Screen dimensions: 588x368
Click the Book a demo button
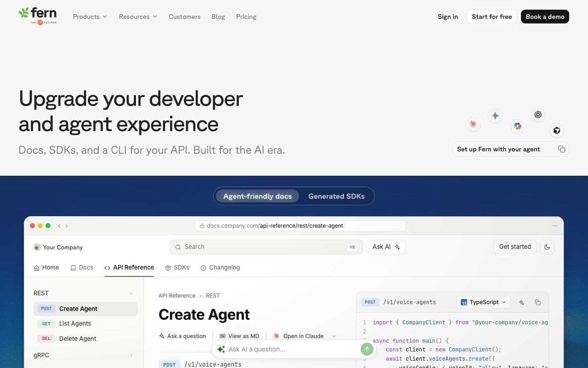(545, 17)
